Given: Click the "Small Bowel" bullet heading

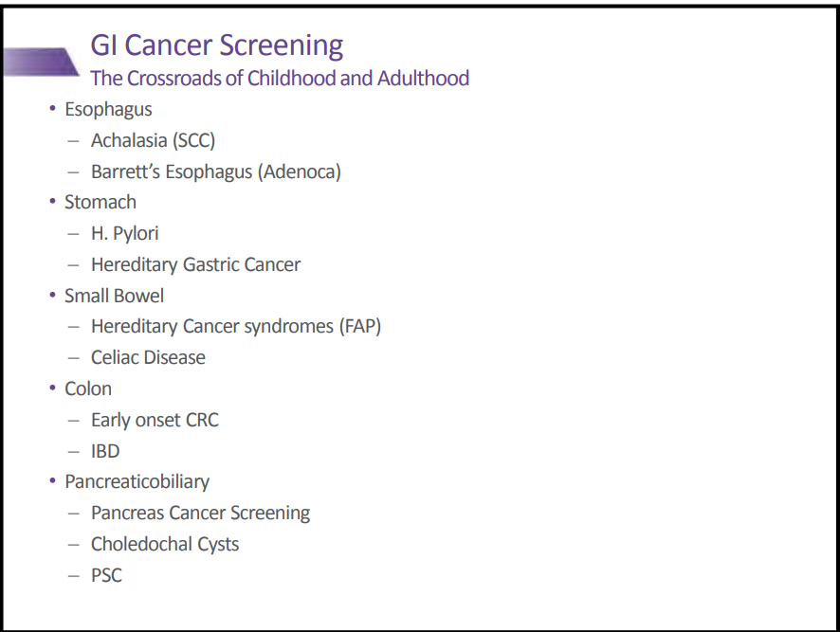Looking at the screenshot, I should click(114, 296).
